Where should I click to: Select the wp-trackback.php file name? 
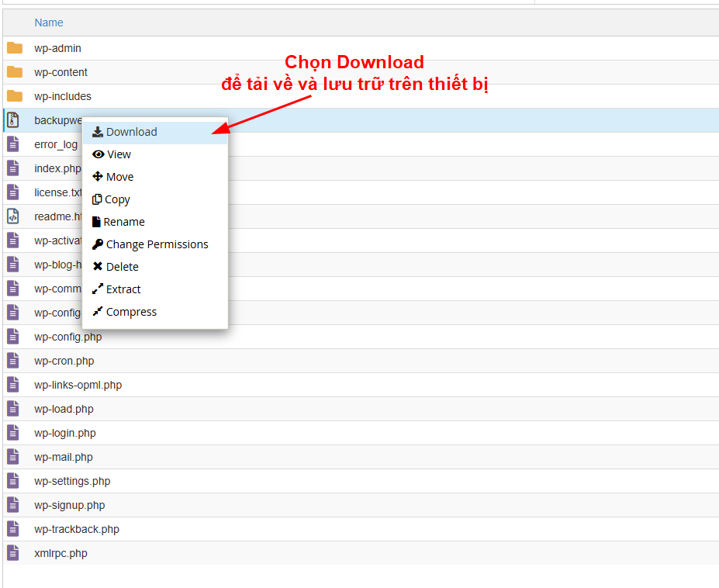(x=77, y=529)
